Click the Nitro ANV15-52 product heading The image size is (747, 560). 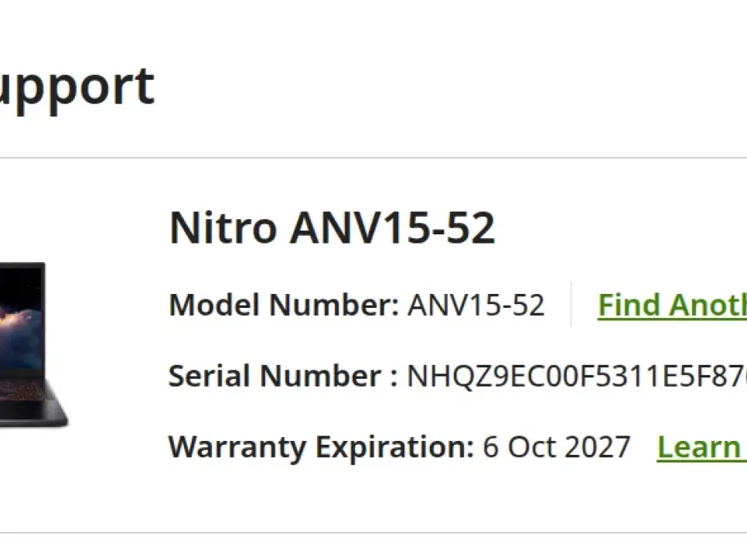(x=332, y=228)
